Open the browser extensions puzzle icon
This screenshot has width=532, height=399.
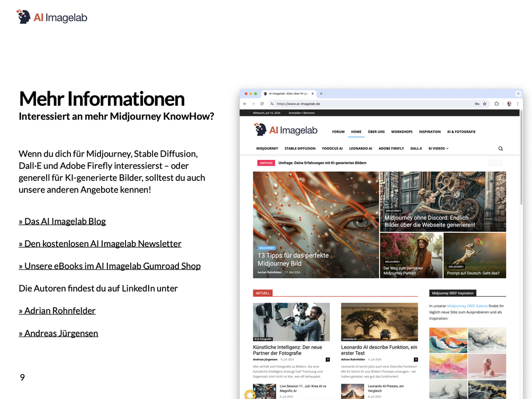(497, 104)
